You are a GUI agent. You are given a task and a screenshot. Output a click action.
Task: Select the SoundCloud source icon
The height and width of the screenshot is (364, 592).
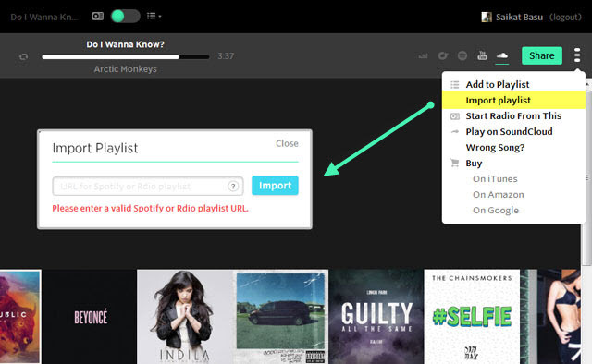click(x=501, y=55)
